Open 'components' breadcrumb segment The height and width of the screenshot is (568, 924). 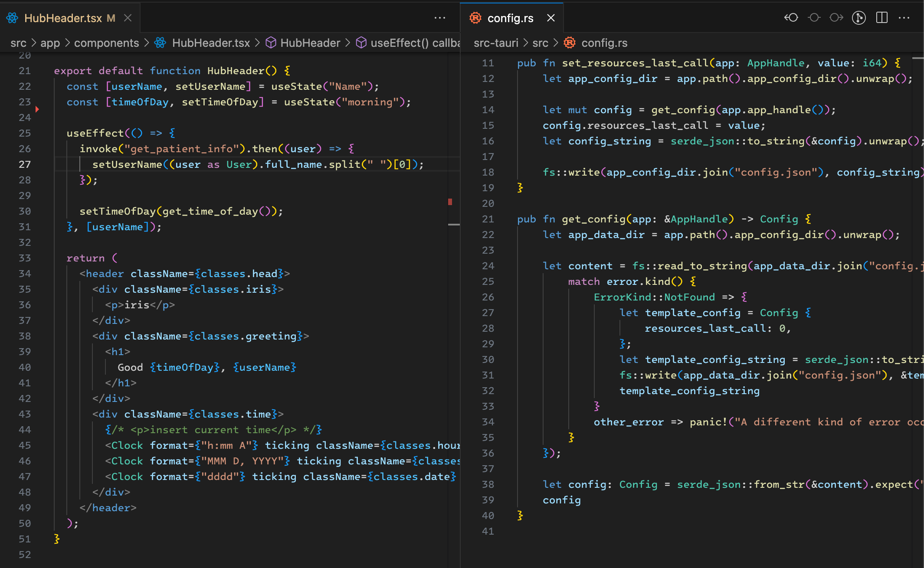[x=106, y=43]
